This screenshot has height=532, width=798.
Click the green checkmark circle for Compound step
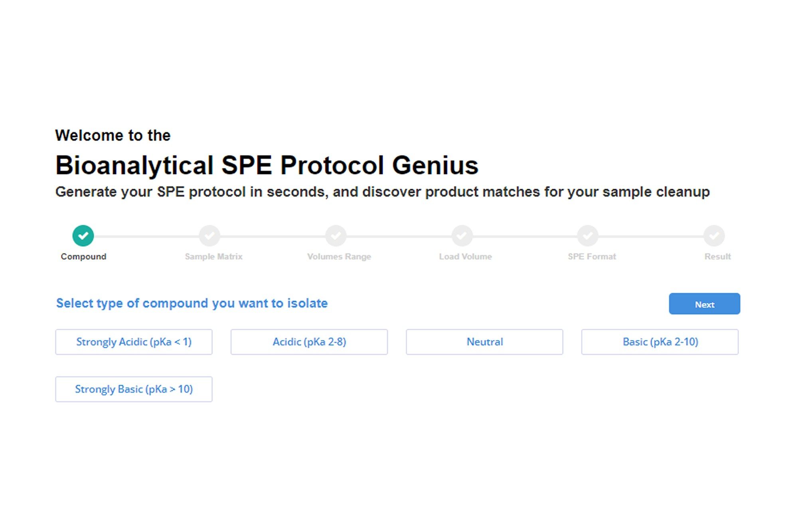83,236
